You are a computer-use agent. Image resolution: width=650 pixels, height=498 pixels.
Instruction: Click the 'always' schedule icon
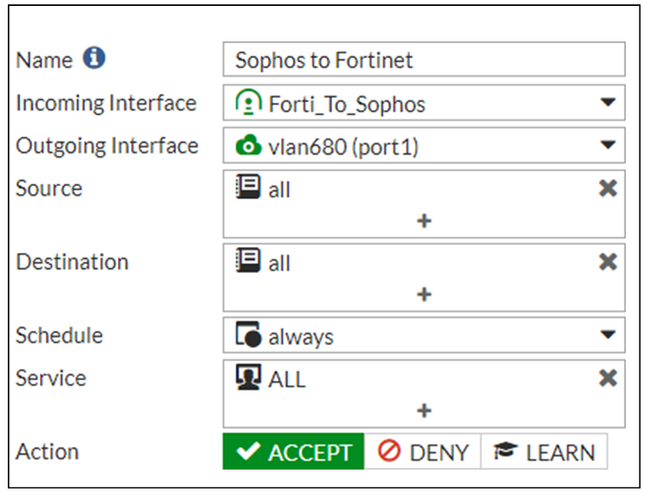click(247, 336)
